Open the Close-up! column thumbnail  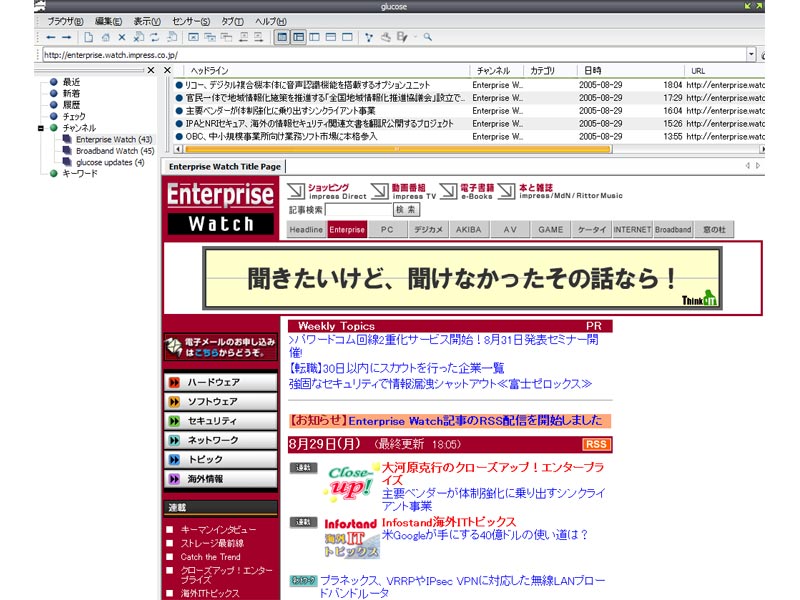tap(350, 483)
